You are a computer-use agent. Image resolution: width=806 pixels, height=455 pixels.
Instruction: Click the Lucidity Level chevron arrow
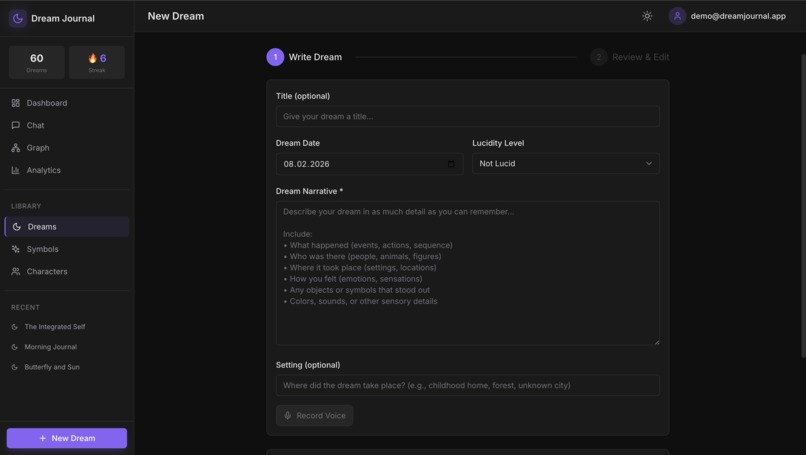click(x=649, y=163)
